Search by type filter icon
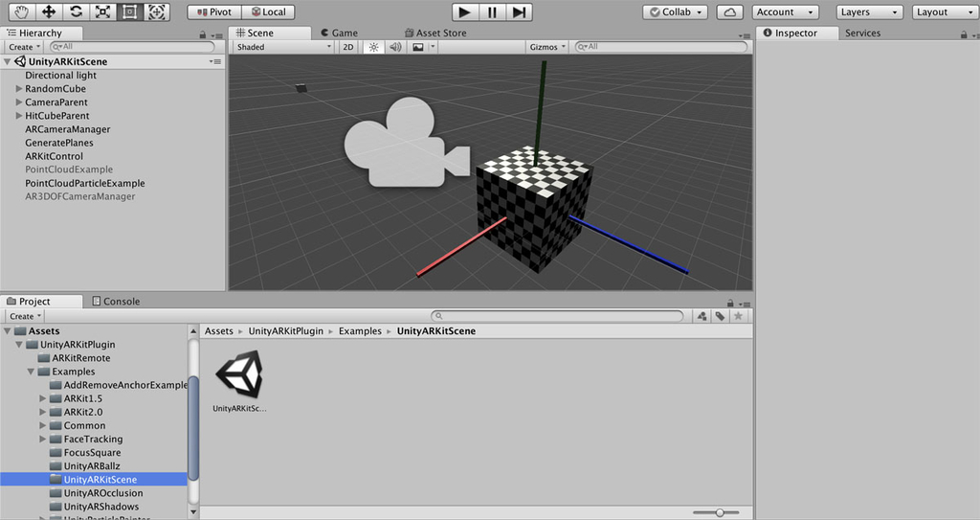Viewport: 980px width, 520px height. tap(702, 317)
